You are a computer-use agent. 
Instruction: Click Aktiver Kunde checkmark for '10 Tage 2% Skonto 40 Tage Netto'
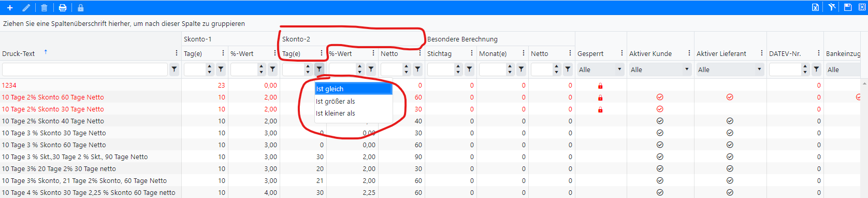click(660, 121)
